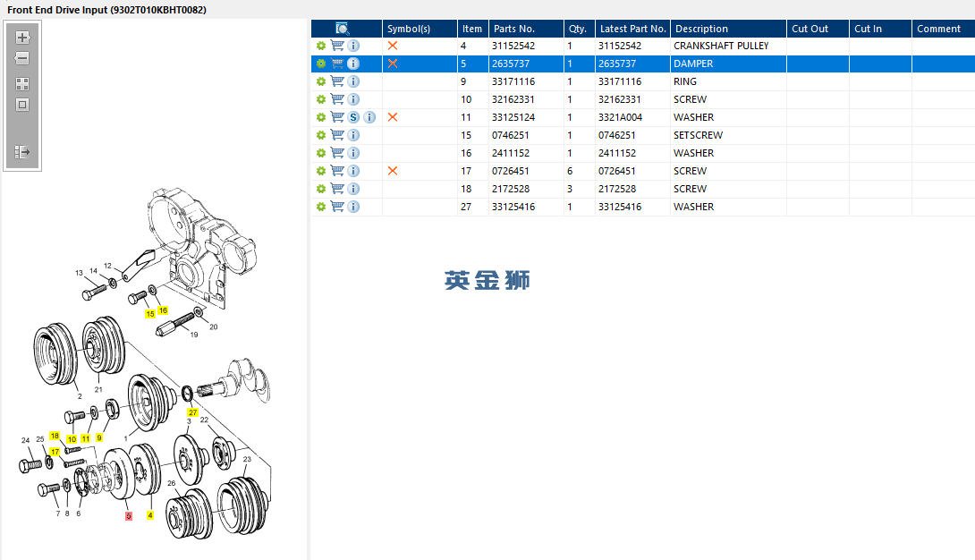Screen dimensions: 975x560
Task: Open info for RING row
Action: (x=353, y=81)
